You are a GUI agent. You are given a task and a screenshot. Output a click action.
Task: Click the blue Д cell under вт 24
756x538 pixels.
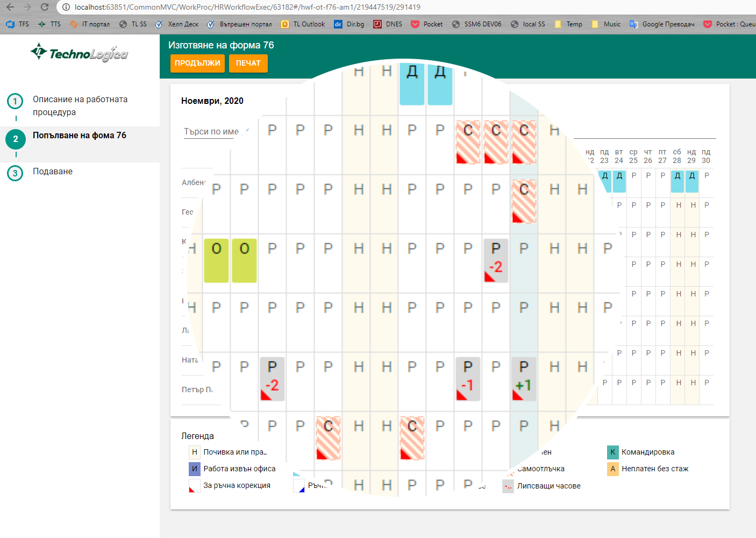(619, 181)
